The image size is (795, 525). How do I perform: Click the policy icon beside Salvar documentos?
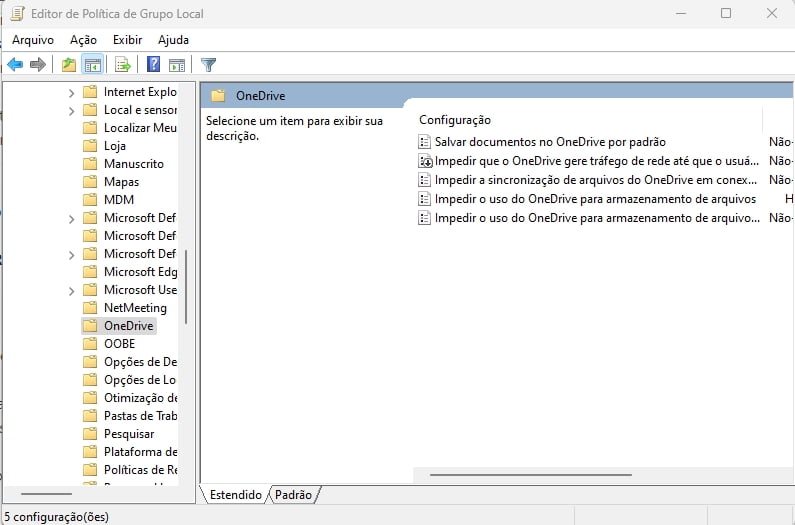(x=424, y=142)
